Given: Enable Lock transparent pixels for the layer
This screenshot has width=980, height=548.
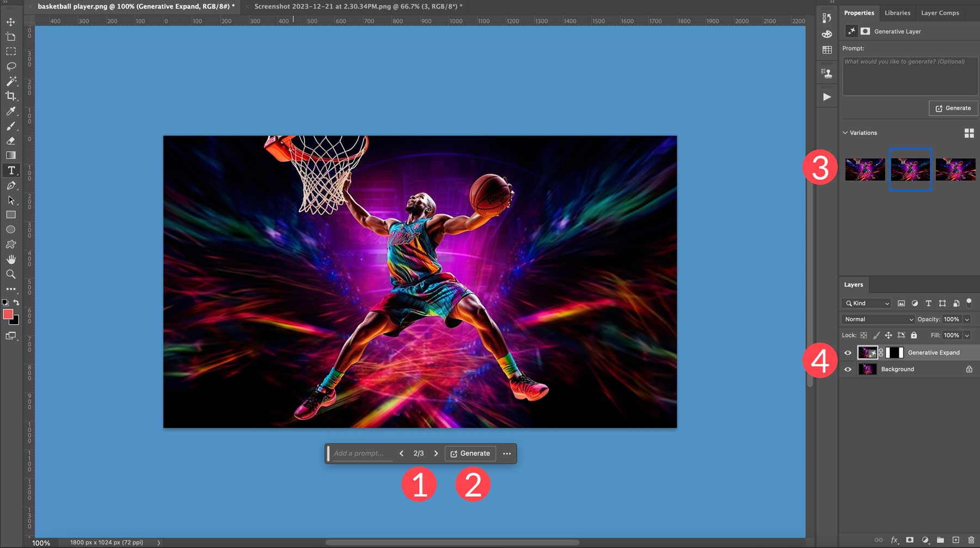Looking at the screenshot, I should click(863, 336).
